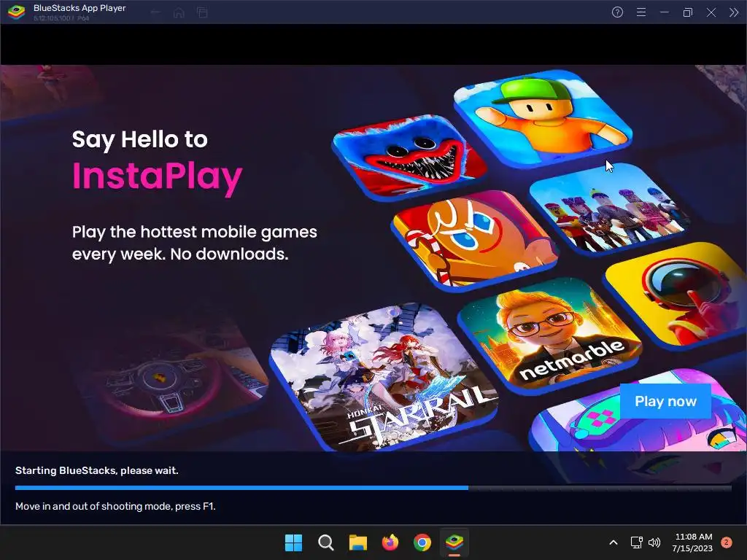
Task: Click the loading progress bar
Action: 373,488
